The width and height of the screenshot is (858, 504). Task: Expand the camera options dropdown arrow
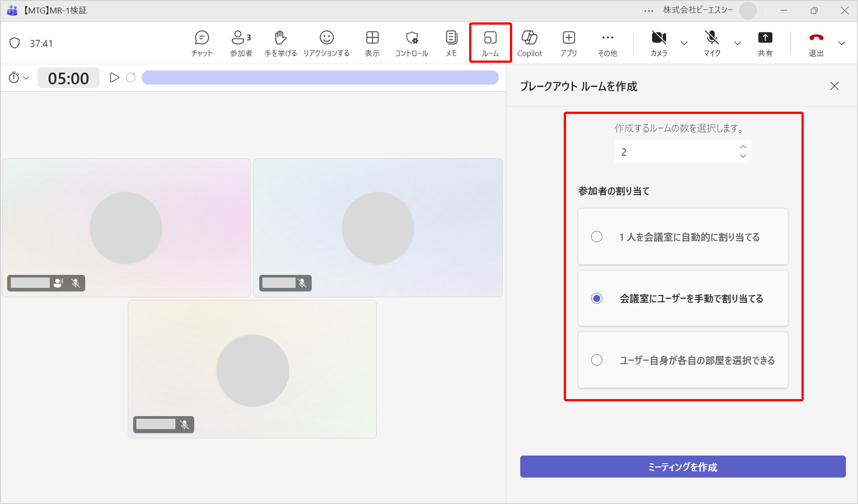tap(684, 43)
